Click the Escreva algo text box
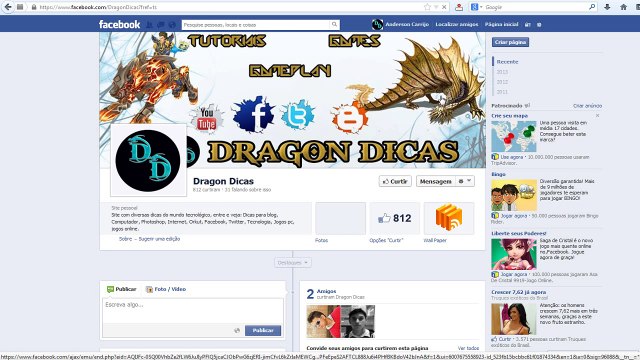Image resolution: width=640 pixels, height=360 pixels. coord(193,311)
